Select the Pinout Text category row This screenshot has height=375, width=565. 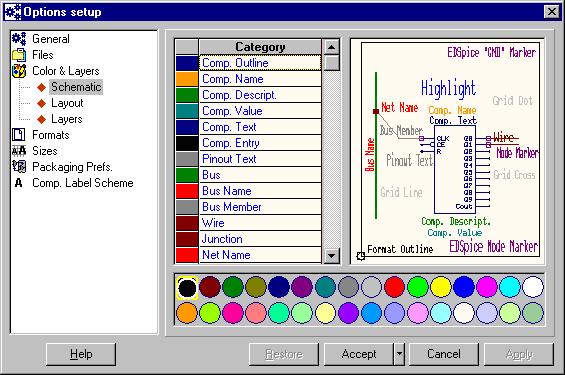click(260, 159)
